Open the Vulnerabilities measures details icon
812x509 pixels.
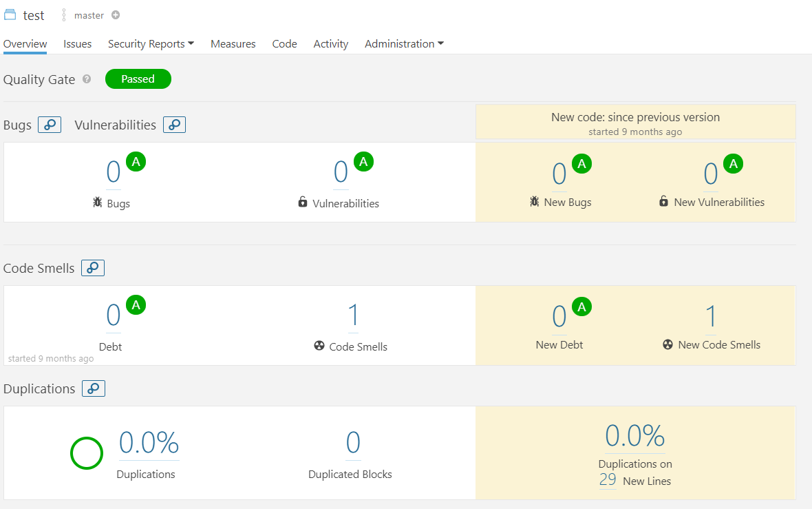pos(174,125)
